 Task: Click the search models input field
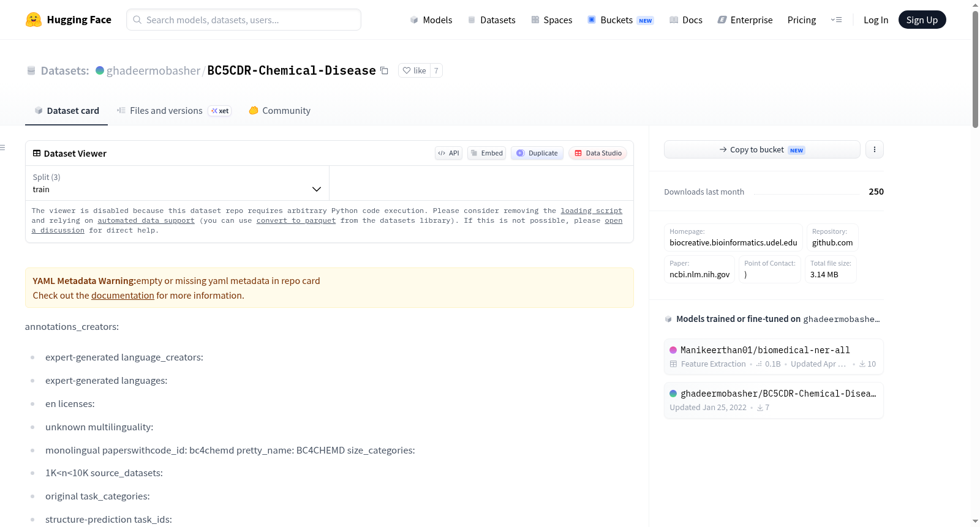click(244, 20)
